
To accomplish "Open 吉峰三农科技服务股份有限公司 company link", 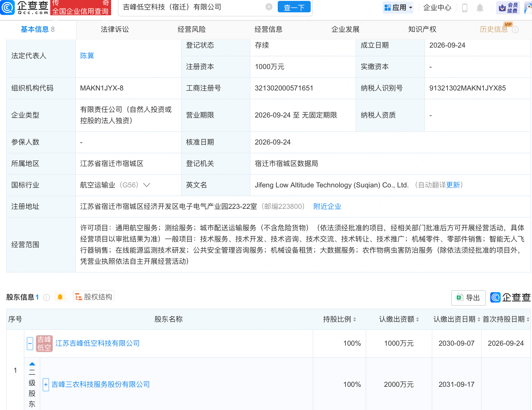I will 101,384.
